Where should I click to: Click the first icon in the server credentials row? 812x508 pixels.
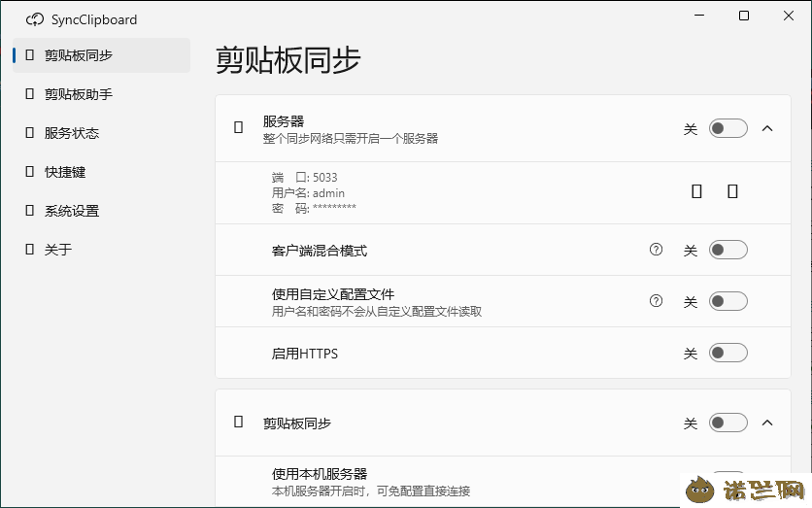[697, 191]
